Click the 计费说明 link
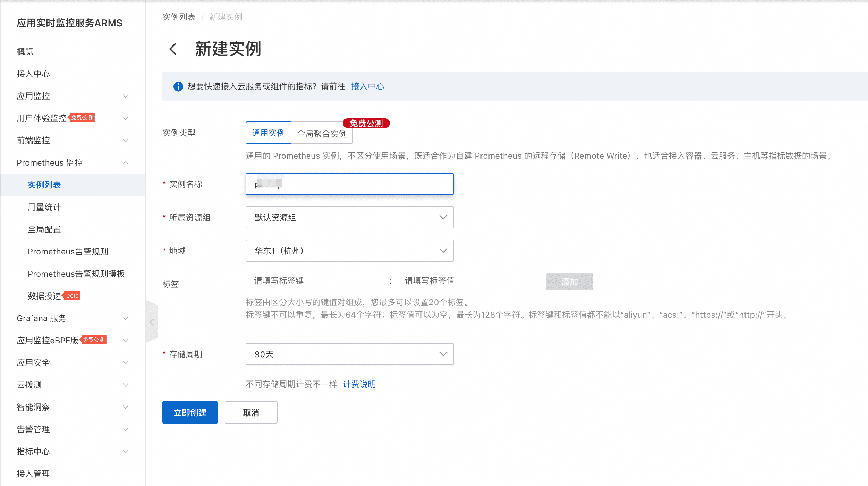The width and height of the screenshot is (868, 486). [x=359, y=384]
